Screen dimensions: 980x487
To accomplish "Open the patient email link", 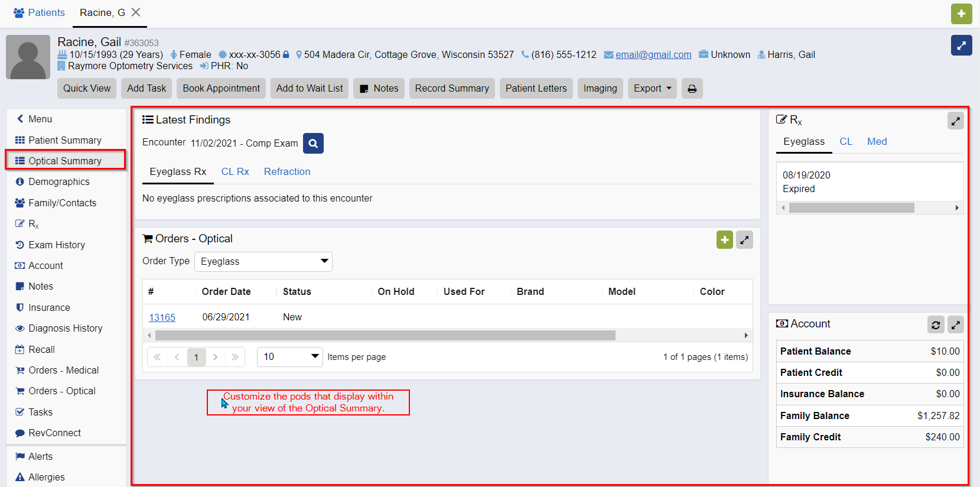I will [653, 55].
